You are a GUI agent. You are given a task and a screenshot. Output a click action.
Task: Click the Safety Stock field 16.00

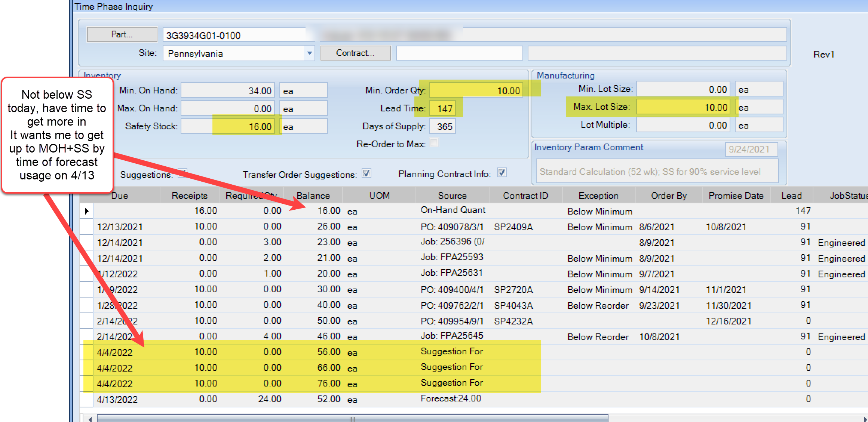point(228,126)
